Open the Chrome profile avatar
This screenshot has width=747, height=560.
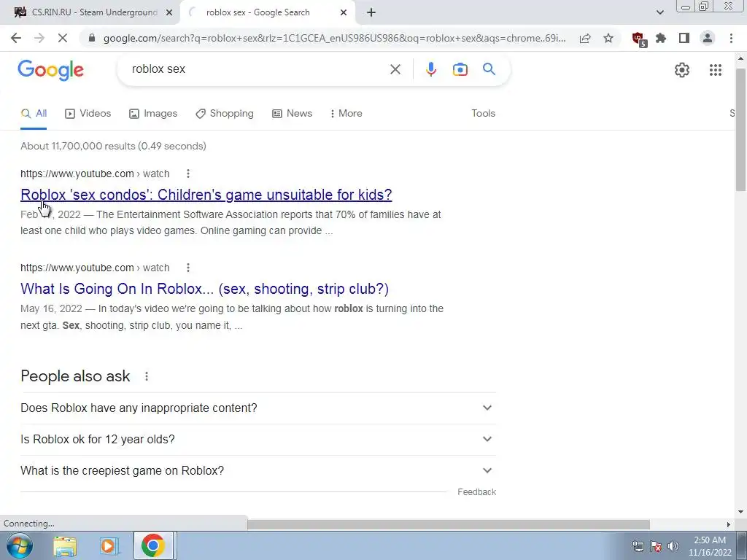(x=708, y=38)
